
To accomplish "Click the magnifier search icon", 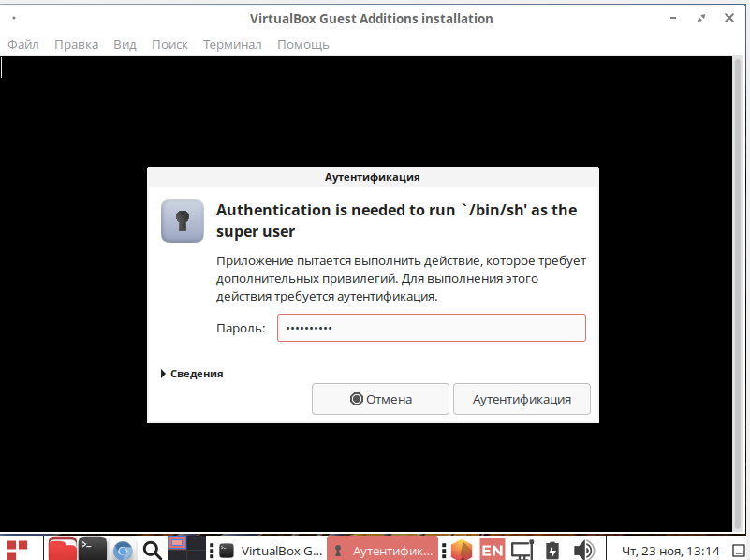I will tap(152, 551).
